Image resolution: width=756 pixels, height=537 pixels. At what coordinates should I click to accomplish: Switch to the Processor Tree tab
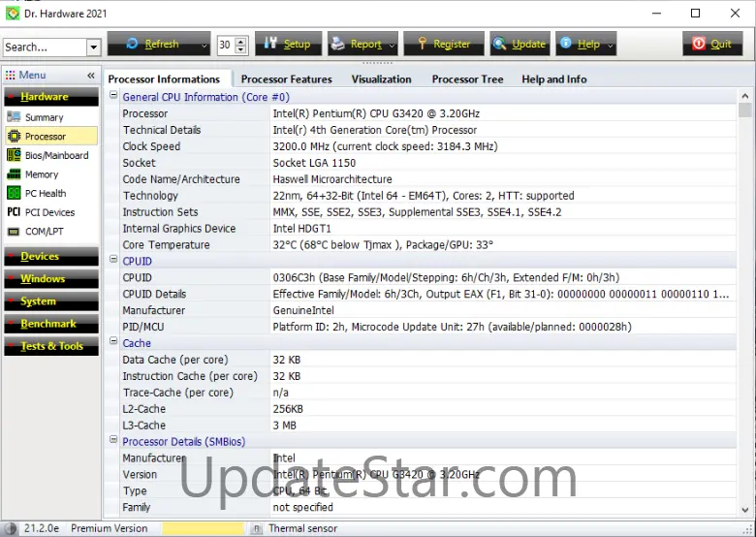[468, 79]
